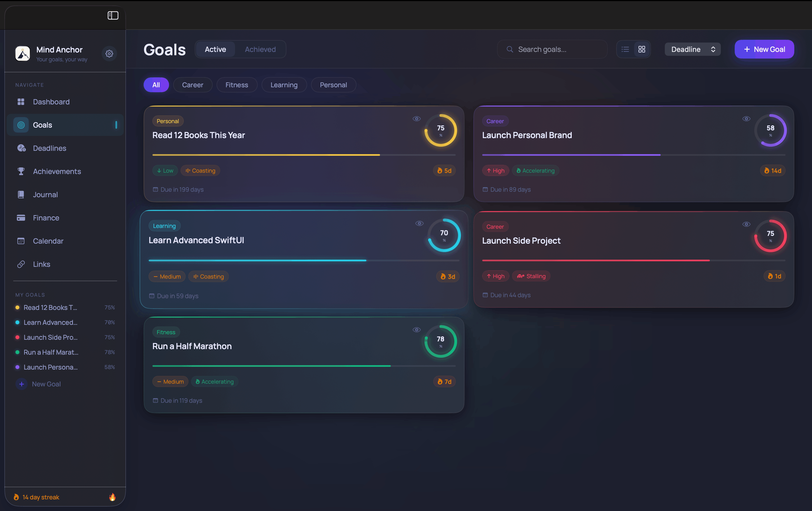The height and width of the screenshot is (511, 812).
Task: Click 78% progress ring on Half Marathon card
Action: pyautogui.click(x=441, y=341)
